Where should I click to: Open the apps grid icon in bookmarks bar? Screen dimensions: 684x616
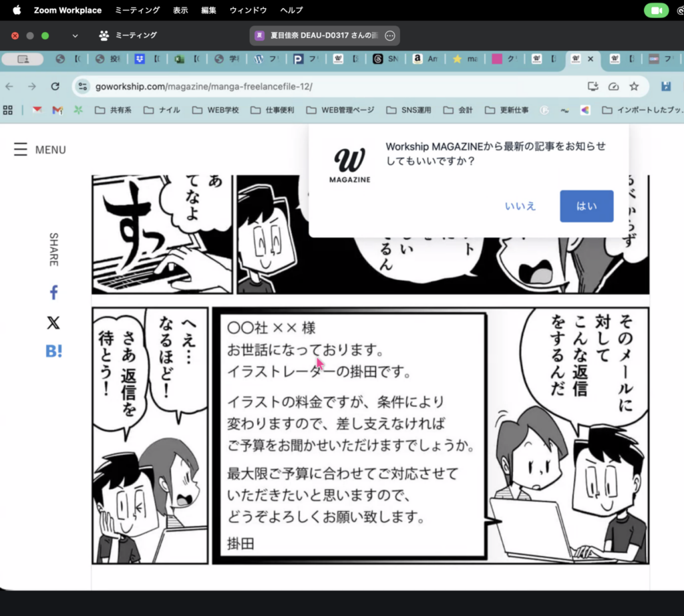tap(8, 110)
